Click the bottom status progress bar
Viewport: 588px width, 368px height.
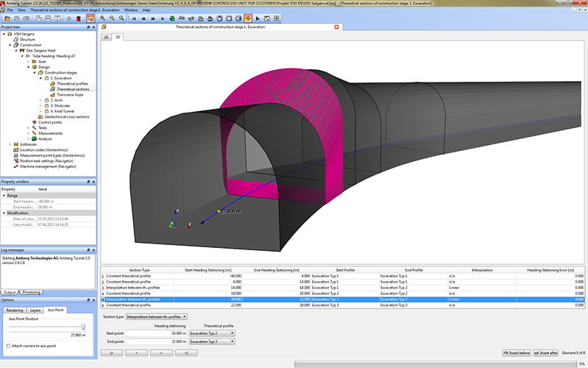click(x=436, y=364)
